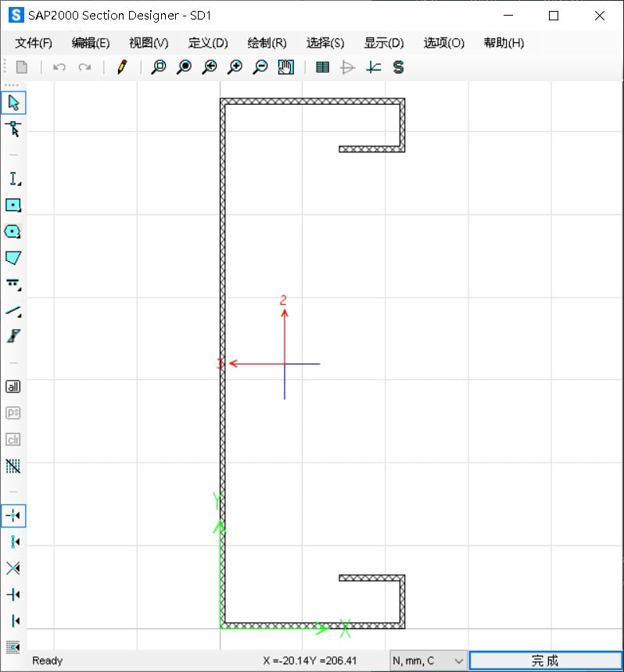Click the SAP2000 window title icon
The image size is (624, 672).
pyautogui.click(x=16, y=16)
